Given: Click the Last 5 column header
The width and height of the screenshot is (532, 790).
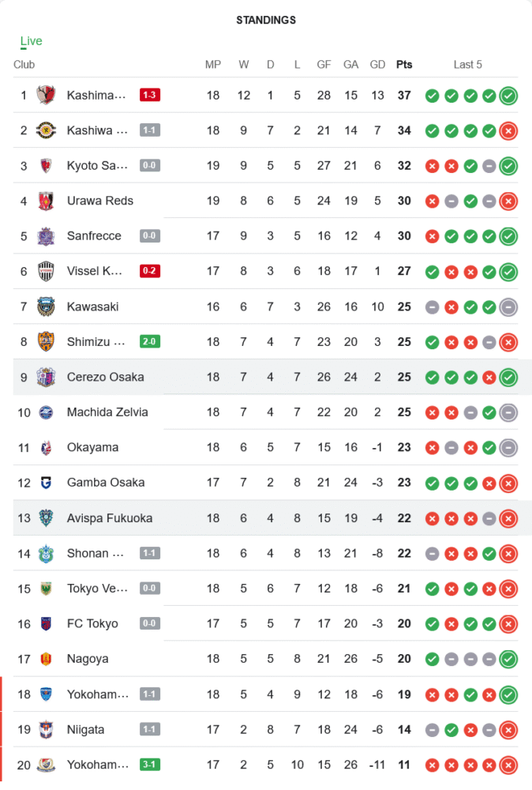Looking at the screenshot, I should tap(467, 65).
